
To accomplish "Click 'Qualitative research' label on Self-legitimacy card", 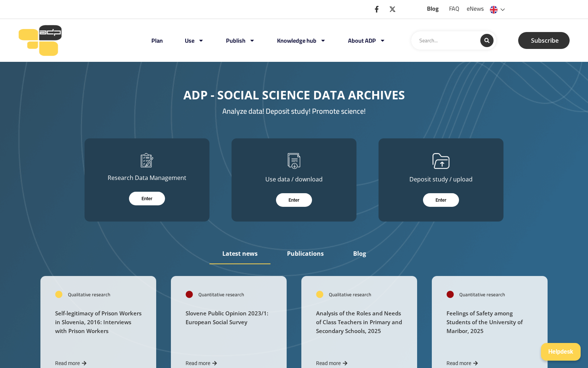I will (x=89, y=295).
